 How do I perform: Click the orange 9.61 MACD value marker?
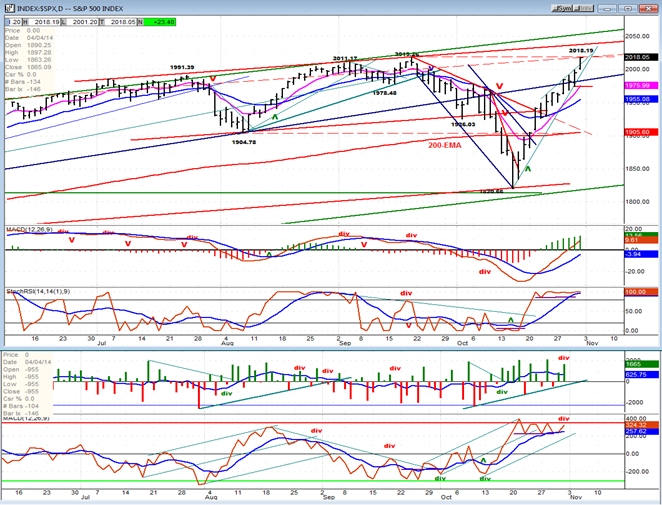(641, 240)
